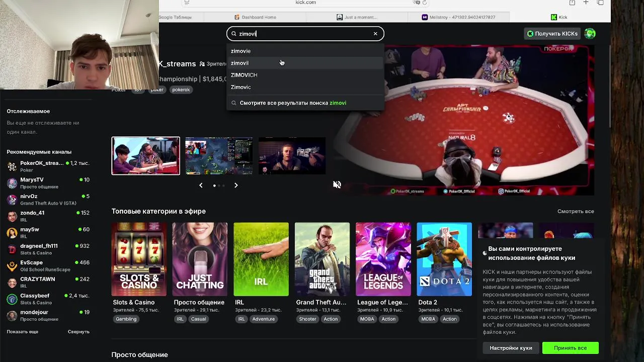Click the 'poker' tag under stream title
Image resolution: width=644 pixels, height=362 pixels.
pyautogui.click(x=157, y=89)
